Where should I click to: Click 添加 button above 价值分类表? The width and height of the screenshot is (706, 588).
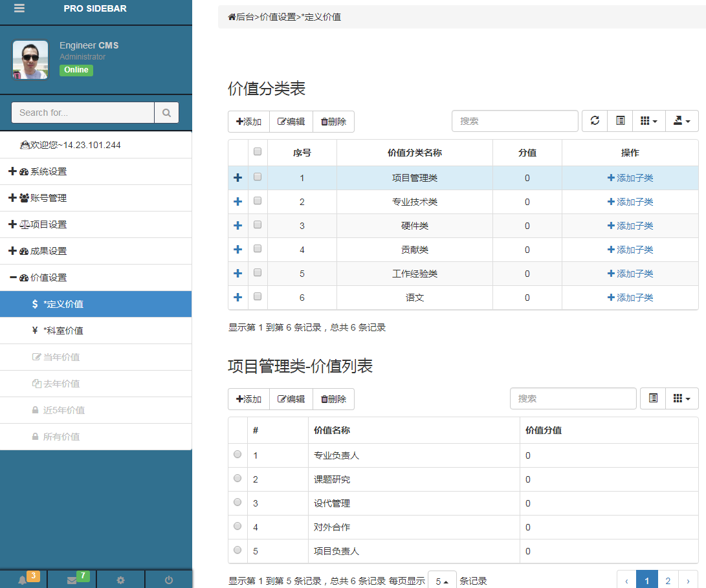coord(249,122)
